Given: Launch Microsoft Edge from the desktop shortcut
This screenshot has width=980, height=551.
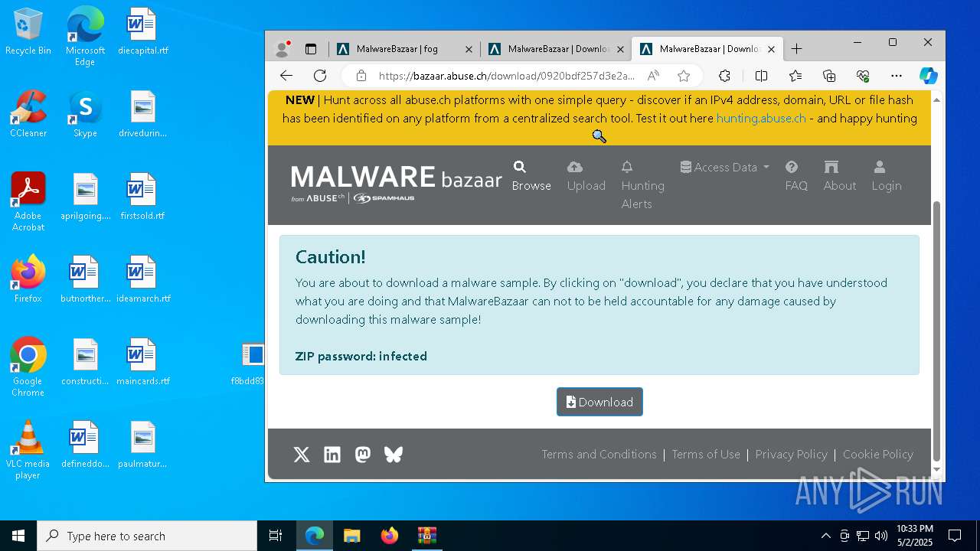Looking at the screenshot, I should click(x=85, y=37).
